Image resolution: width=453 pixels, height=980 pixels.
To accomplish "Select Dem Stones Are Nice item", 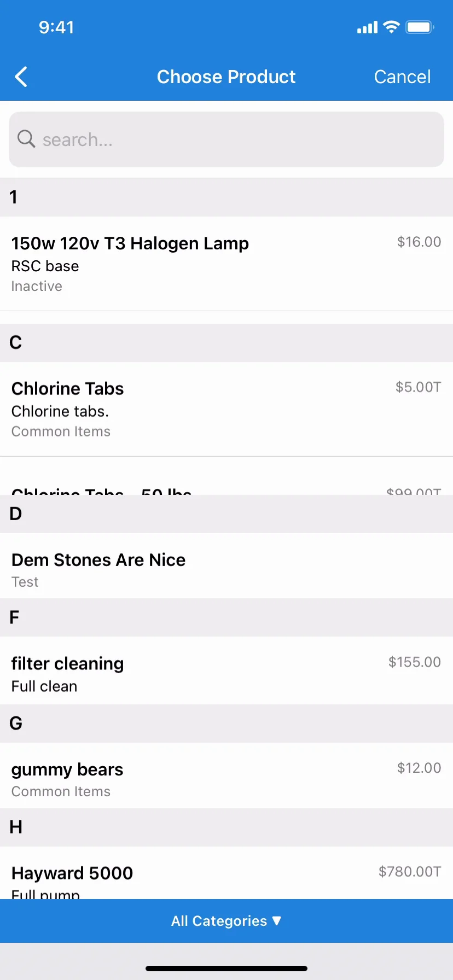I will click(226, 566).
